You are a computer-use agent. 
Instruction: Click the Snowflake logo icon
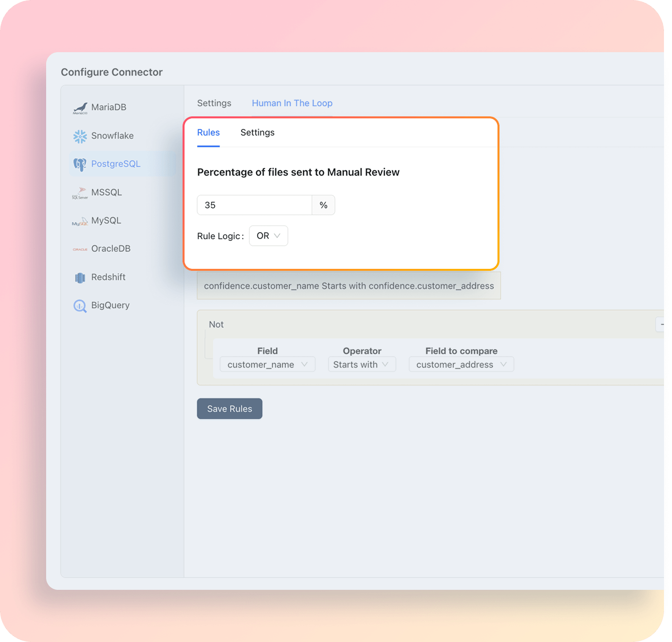[x=80, y=136]
